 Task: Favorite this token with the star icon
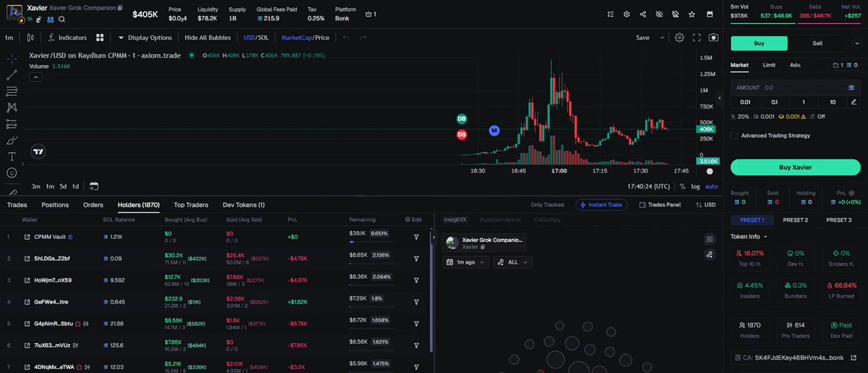pyautogui.click(x=692, y=14)
